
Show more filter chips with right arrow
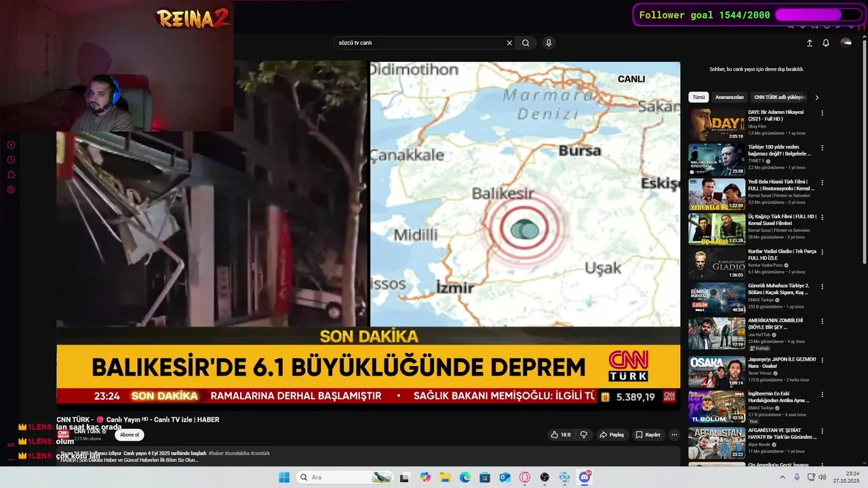tap(816, 97)
